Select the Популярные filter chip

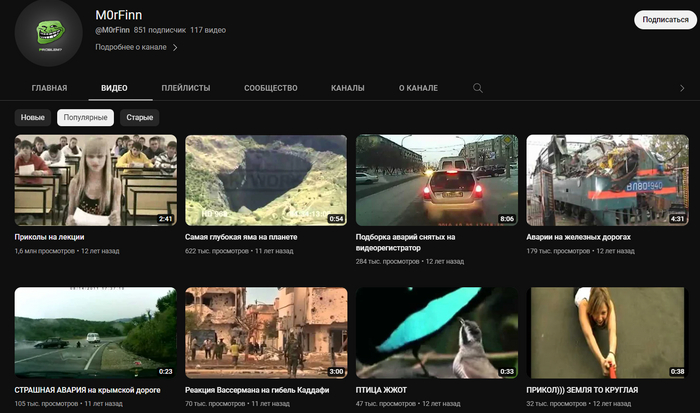click(85, 118)
